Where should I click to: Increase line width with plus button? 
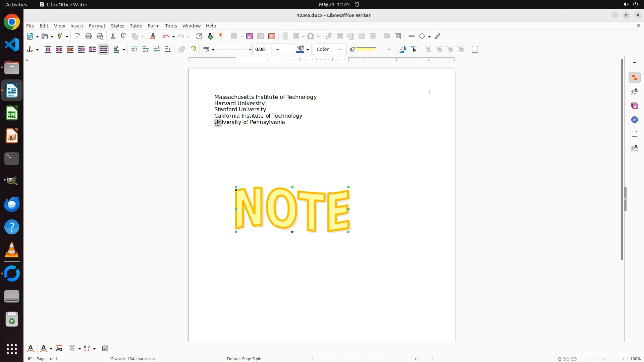coord(289,49)
